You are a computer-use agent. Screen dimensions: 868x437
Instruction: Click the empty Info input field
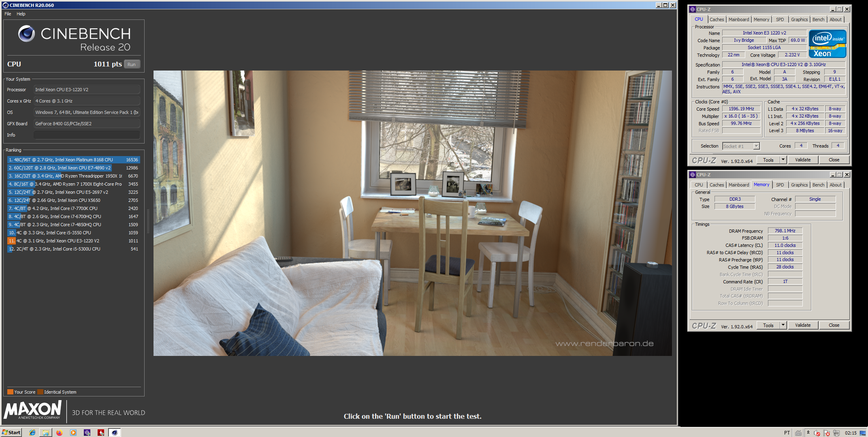[87, 135]
